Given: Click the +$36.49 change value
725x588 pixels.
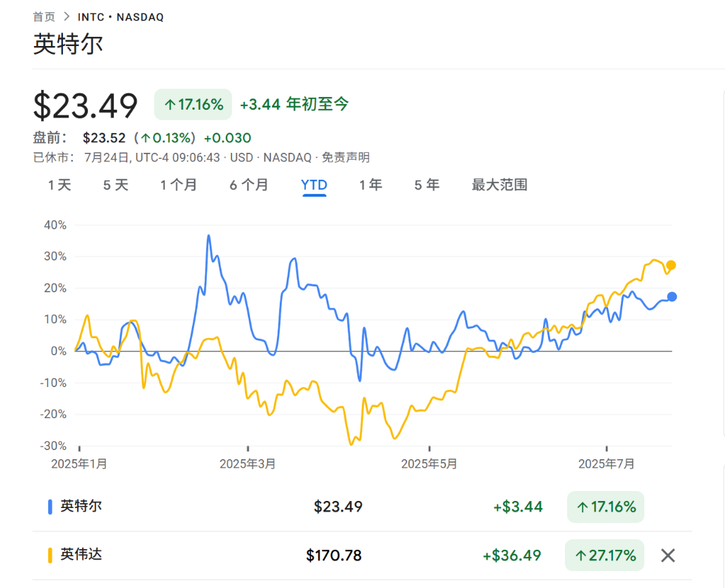Looking at the screenshot, I should tap(512, 555).
